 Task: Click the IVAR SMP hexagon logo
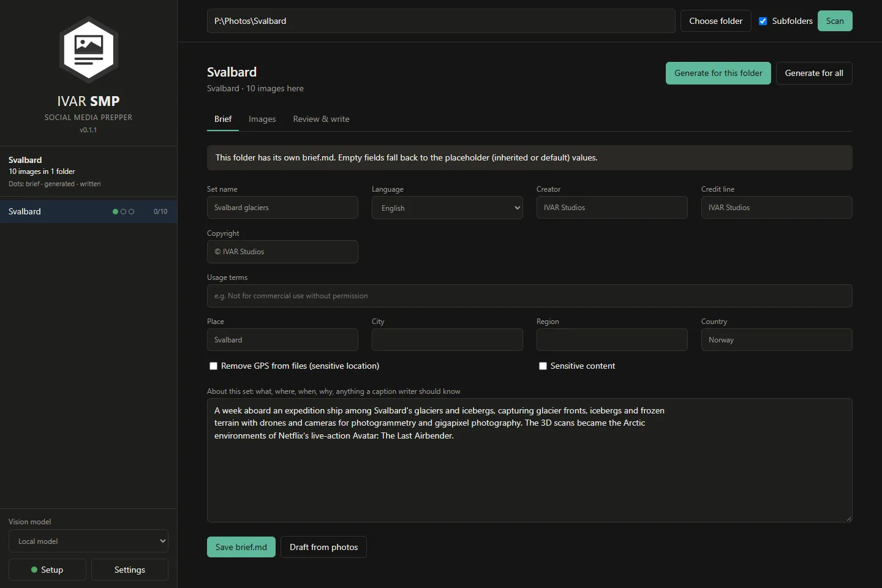coord(89,49)
